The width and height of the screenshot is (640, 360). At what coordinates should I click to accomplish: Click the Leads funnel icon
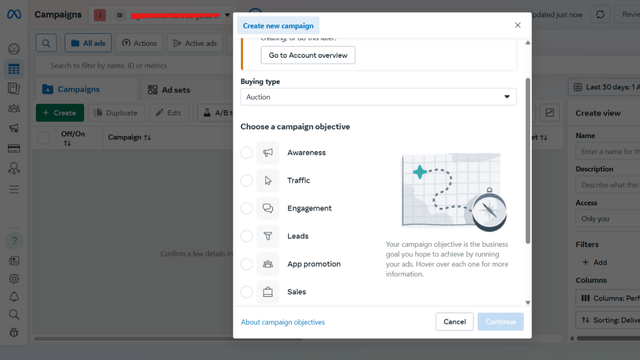pyautogui.click(x=268, y=236)
